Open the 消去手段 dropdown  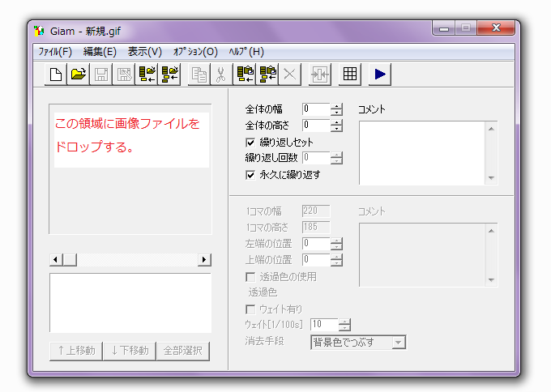[399, 342]
